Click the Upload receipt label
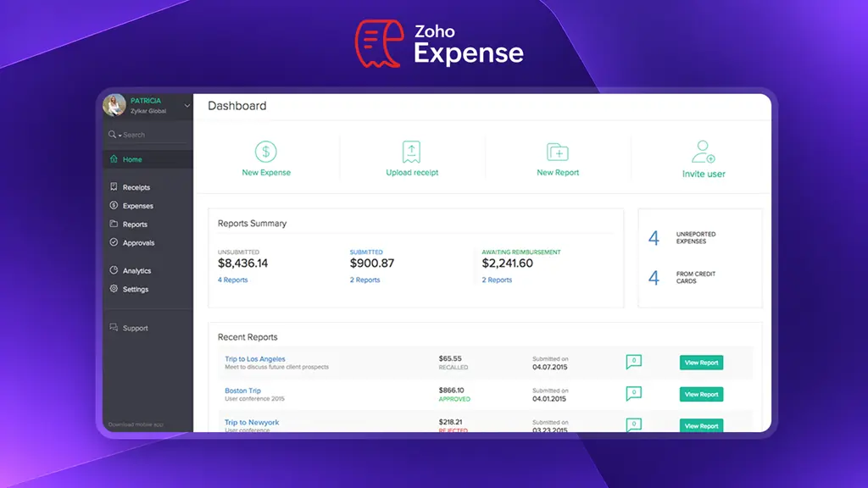Image resolution: width=868 pixels, height=488 pixels. tap(412, 173)
